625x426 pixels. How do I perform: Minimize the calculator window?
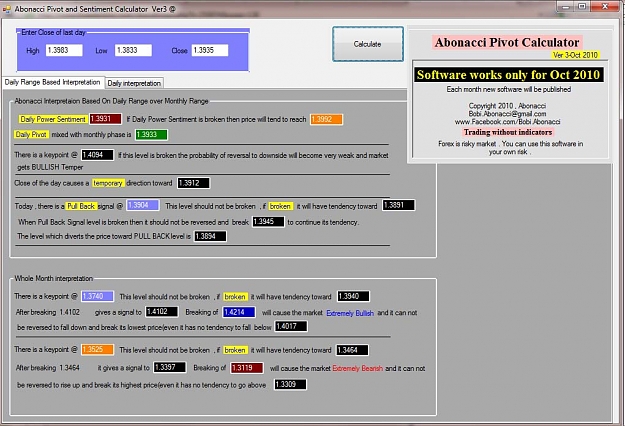tap(565, 6)
